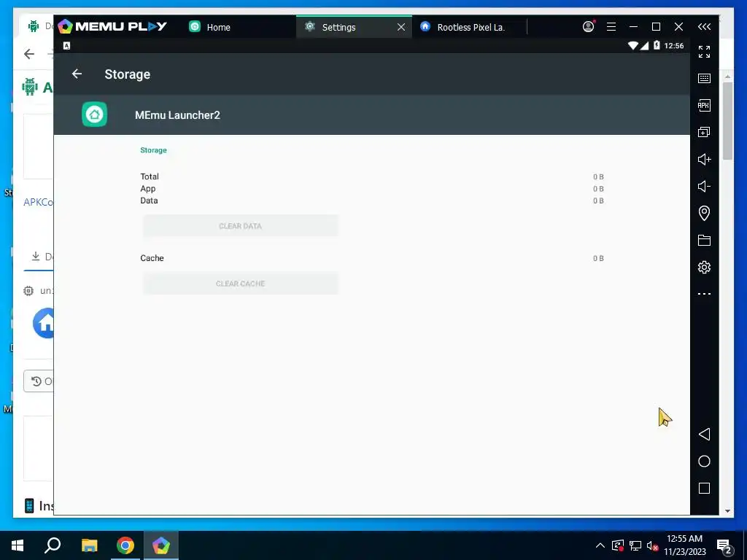Screen dimensions: 747x560
Task: Enter fullscreen mode in MEmu sidebar
Action: (704, 52)
